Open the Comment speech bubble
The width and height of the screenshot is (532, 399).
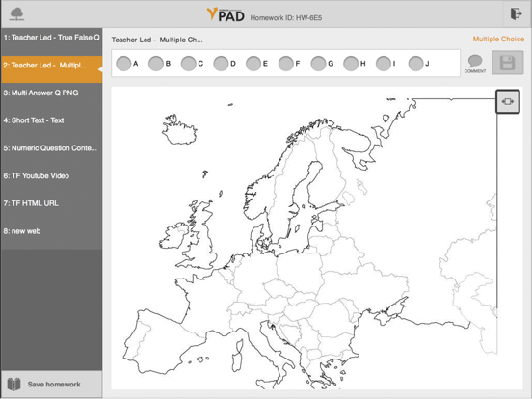[x=475, y=64]
